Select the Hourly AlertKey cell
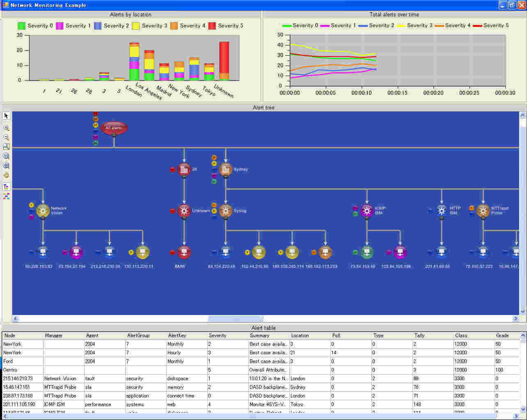The height and width of the screenshot is (420, 527). pos(187,353)
